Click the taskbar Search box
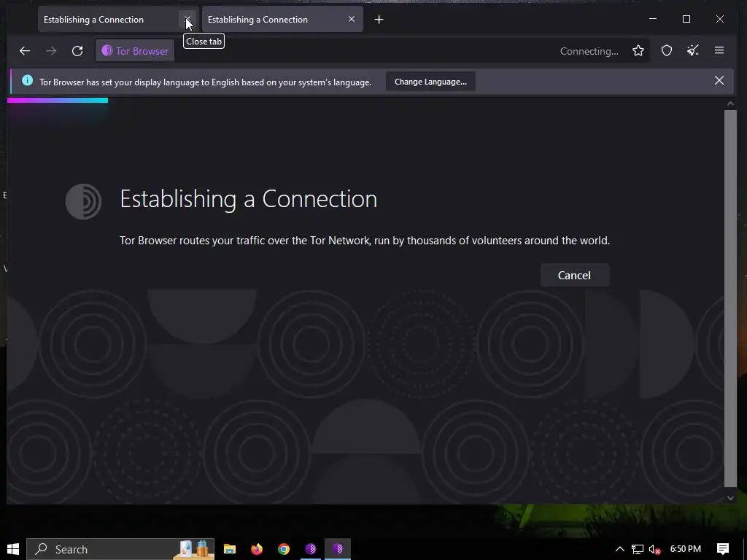Screen dimensions: 747x560 click(120, 549)
